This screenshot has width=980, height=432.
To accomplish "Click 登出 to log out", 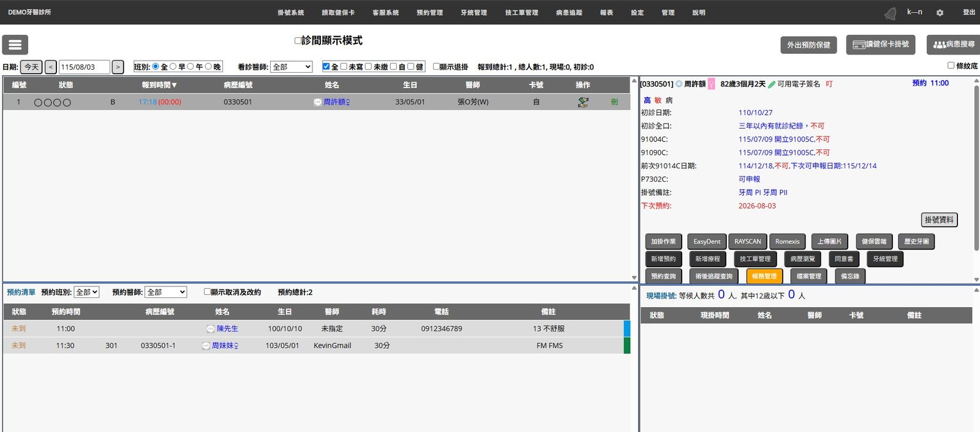I will 968,12.
